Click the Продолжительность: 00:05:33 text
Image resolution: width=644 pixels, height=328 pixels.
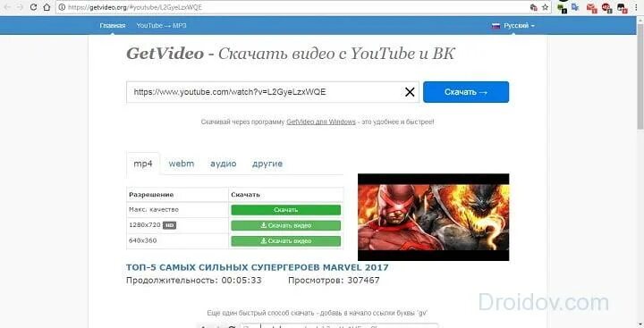pyautogui.click(x=194, y=281)
